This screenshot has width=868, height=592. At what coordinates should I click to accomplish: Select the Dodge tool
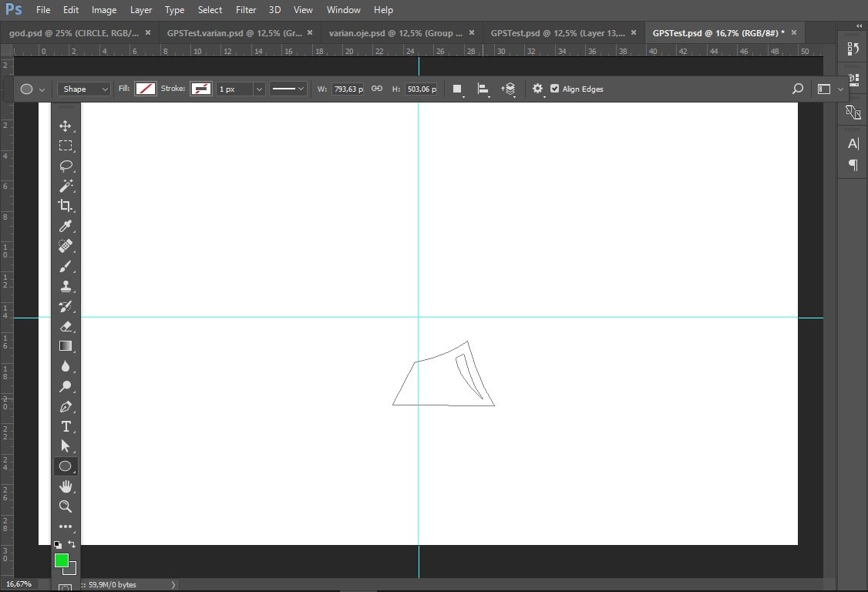point(66,386)
